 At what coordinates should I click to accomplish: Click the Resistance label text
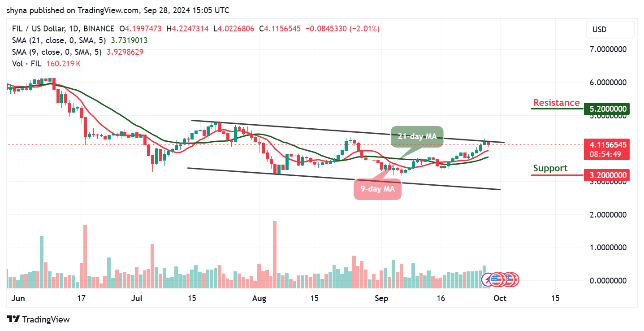556,103
